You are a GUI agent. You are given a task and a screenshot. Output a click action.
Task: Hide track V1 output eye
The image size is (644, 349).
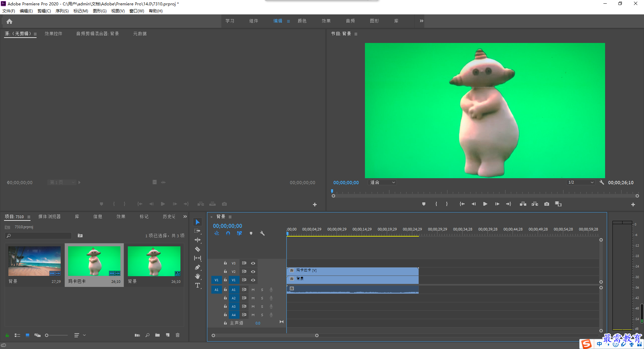253,280
